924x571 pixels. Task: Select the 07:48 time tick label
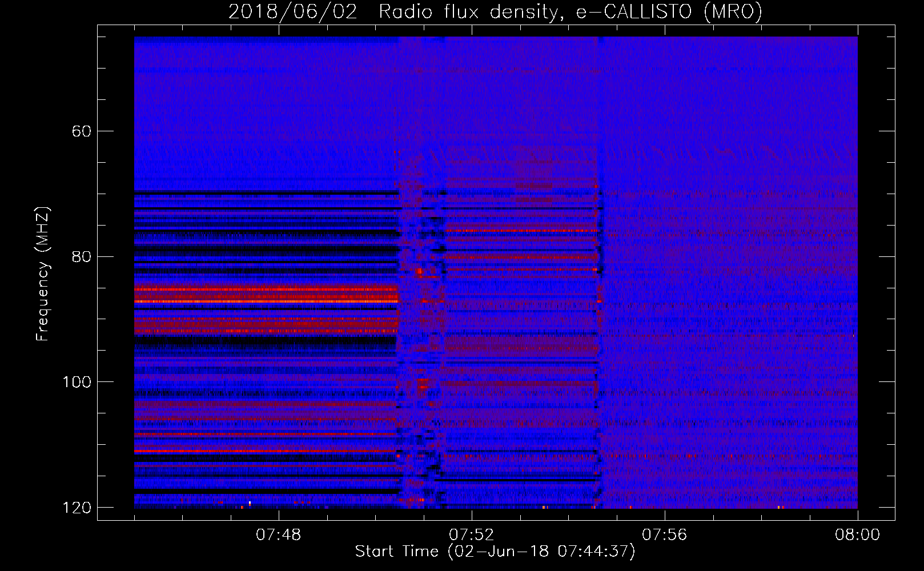coord(279,535)
